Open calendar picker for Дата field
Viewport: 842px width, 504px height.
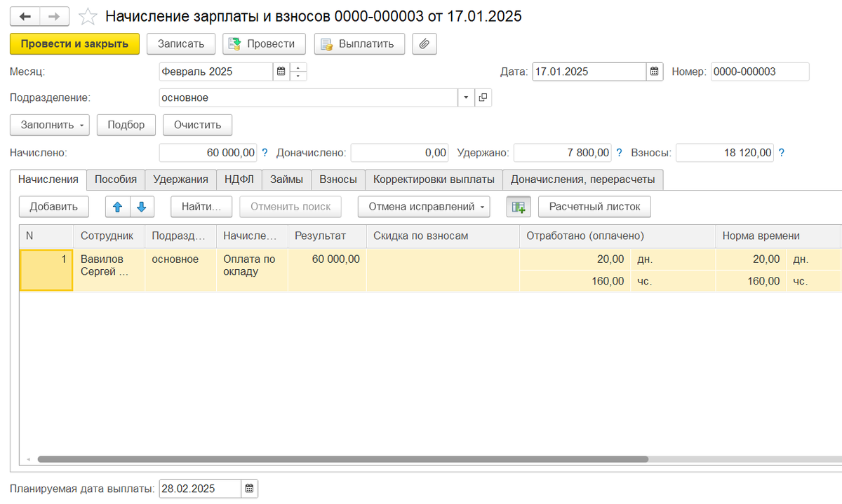[x=654, y=71]
